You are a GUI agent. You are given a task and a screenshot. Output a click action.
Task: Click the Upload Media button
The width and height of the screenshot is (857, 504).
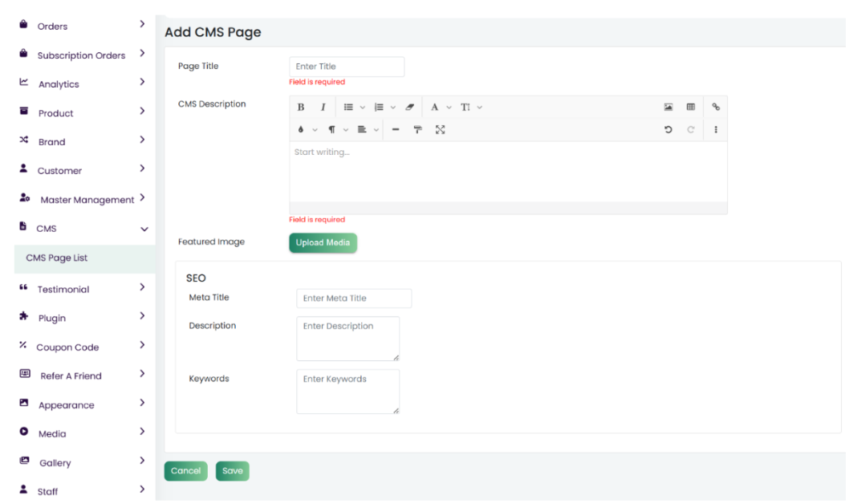tap(323, 242)
